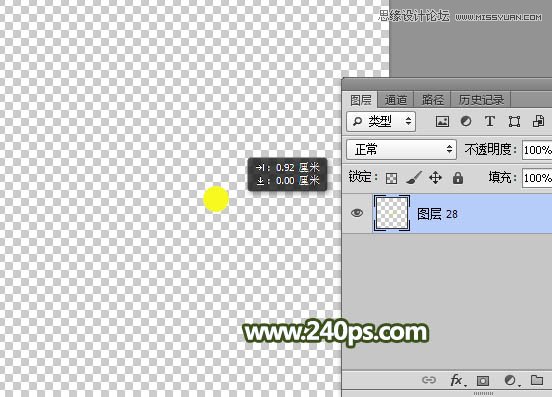Toggle lock position move icon
The height and width of the screenshot is (397, 552).
435,178
